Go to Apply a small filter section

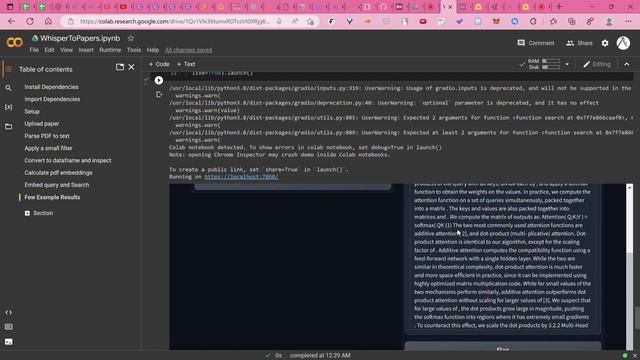click(48, 148)
